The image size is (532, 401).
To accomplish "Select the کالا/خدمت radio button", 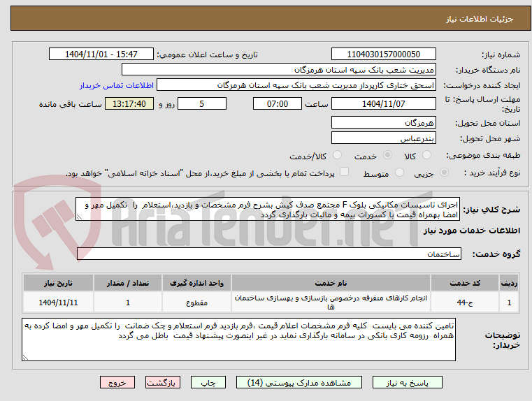I will pos(337,155).
